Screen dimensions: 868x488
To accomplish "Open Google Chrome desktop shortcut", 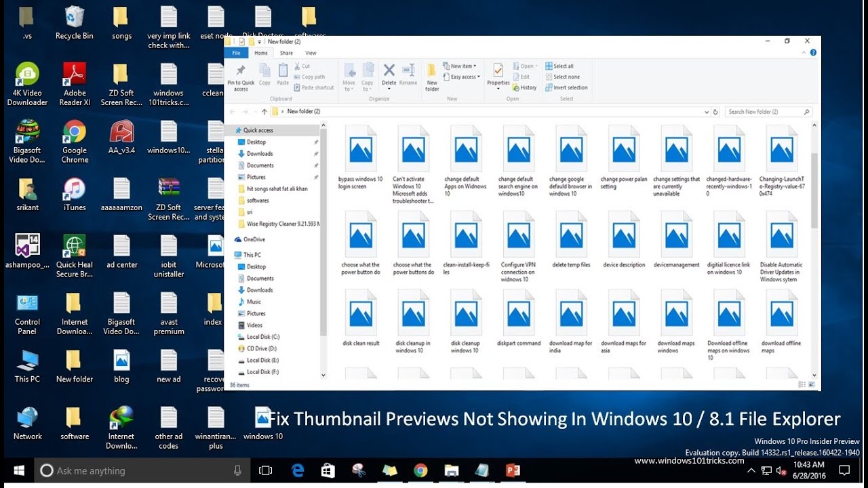I will pos(75,142).
